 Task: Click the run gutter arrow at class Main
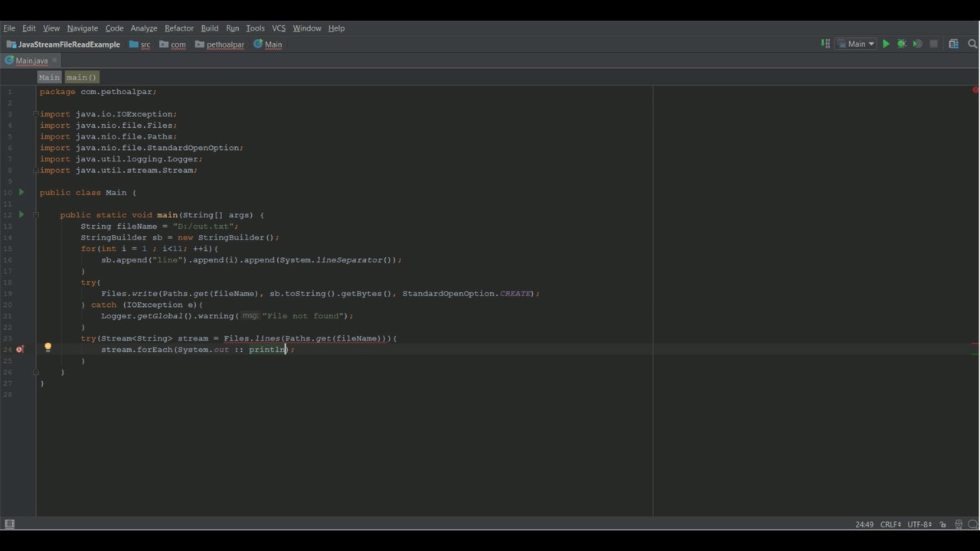point(21,192)
